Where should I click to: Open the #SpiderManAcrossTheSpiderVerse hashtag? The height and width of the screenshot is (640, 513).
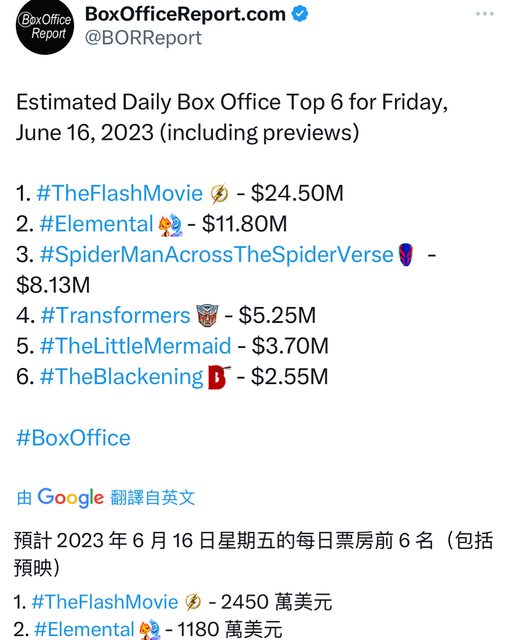click(217, 254)
